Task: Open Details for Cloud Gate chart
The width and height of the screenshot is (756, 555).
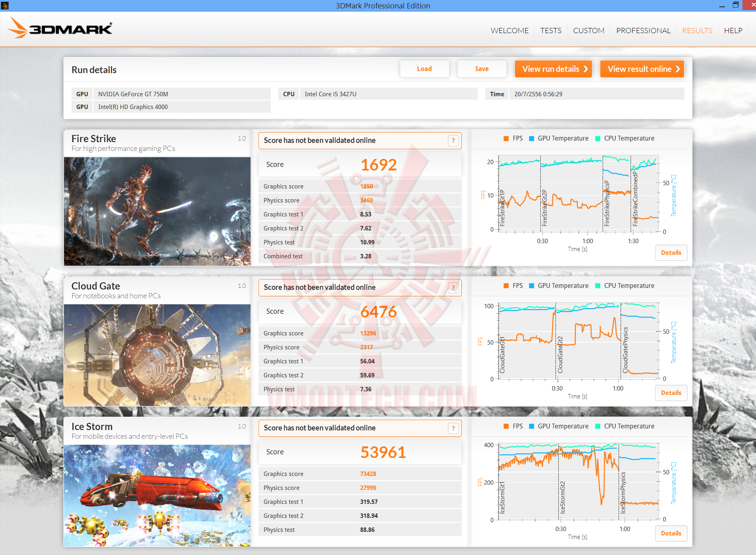Action: 671,393
